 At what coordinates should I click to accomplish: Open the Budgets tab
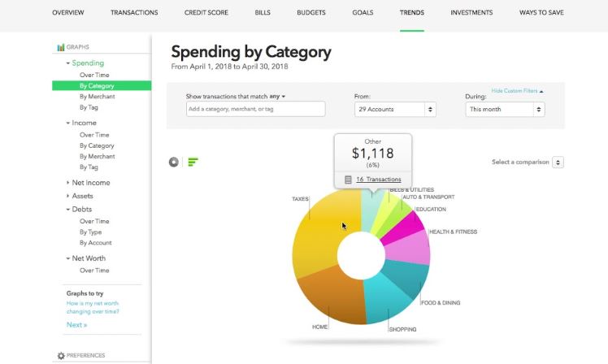[311, 12]
